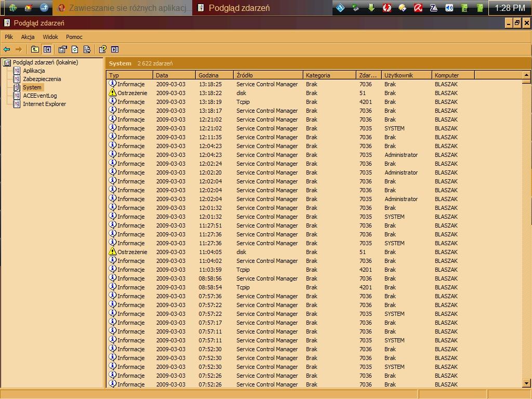Click the Aplikacja log icon in the tree

tap(17, 71)
